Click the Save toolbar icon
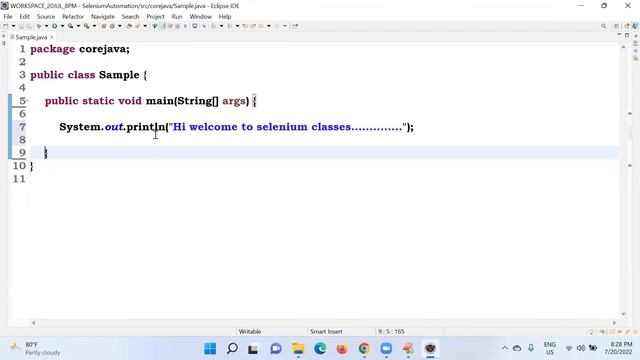 click(x=21, y=26)
